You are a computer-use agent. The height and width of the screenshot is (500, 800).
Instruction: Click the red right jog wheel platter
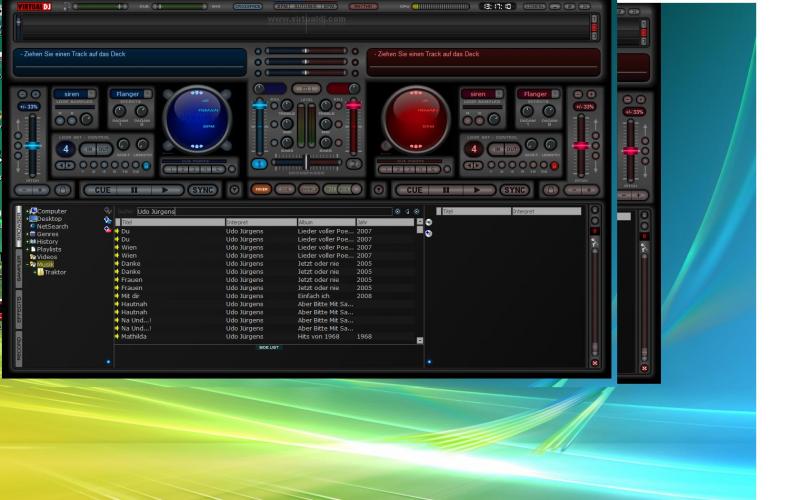[x=415, y=119]
